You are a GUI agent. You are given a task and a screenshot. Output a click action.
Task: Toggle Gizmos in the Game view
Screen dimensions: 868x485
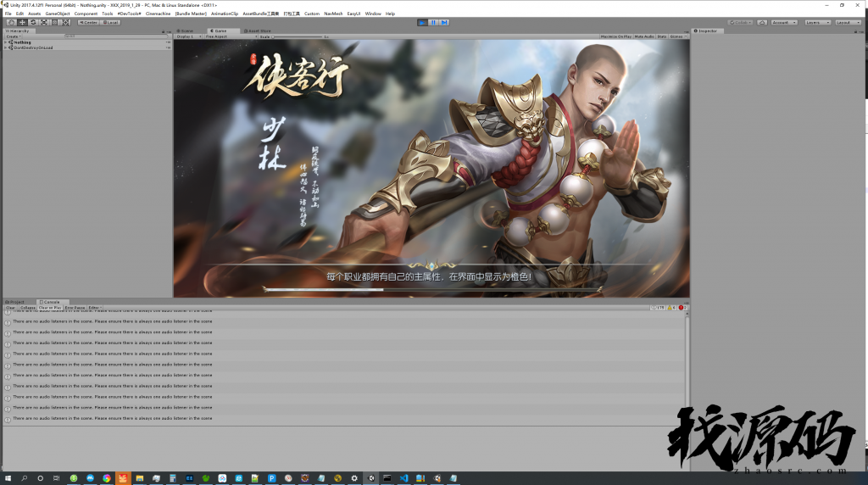tap(678, 36)
